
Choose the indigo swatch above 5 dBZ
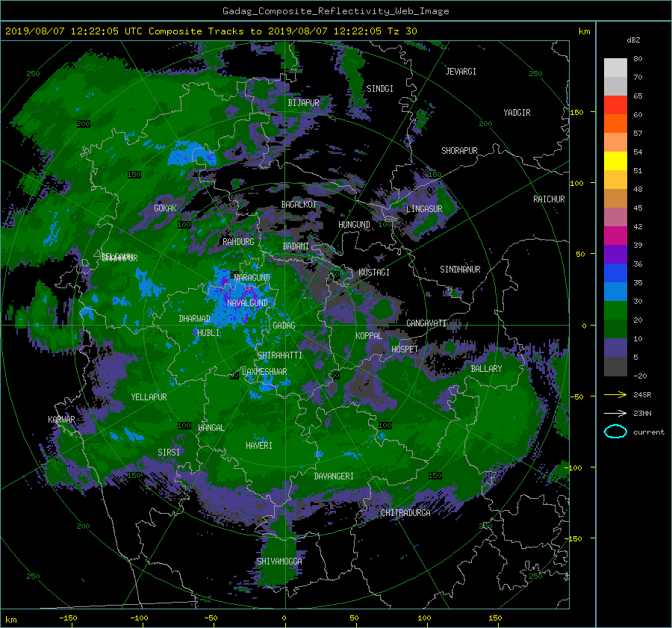[615, 348]
